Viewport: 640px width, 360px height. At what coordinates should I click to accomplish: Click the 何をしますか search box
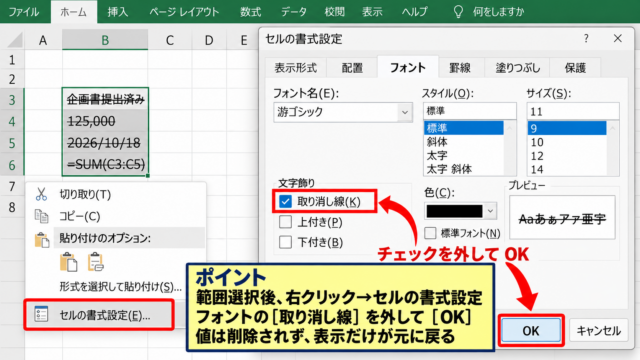499,12
